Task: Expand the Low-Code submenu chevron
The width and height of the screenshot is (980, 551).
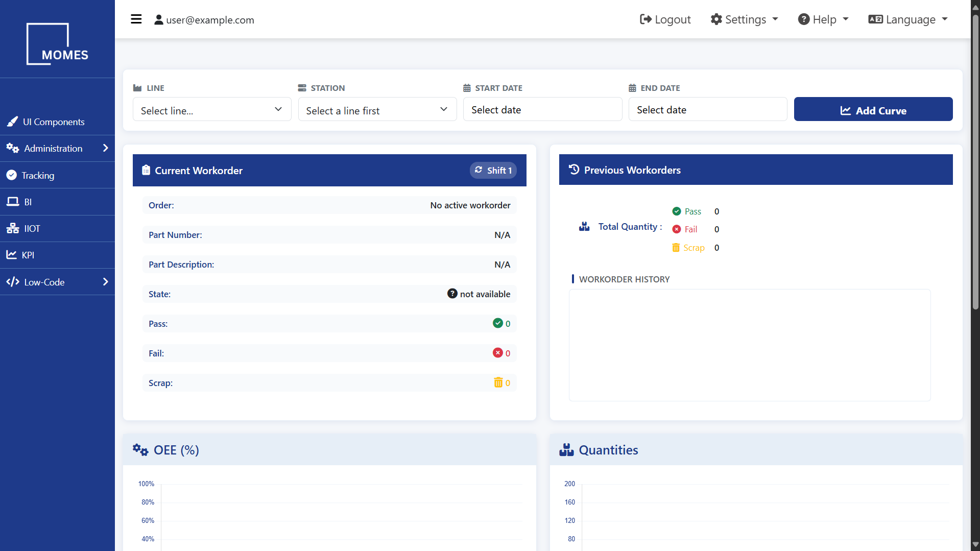Action: (106, 282)
